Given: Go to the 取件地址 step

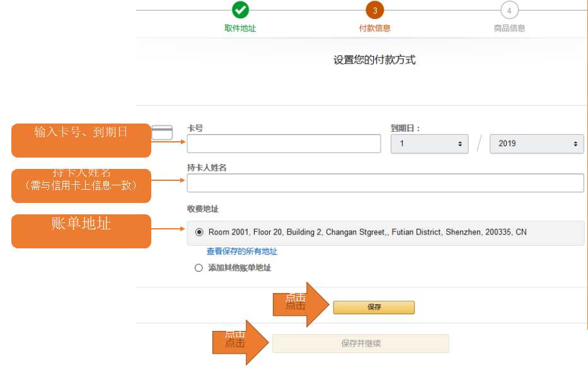Looking at the screenshot, I should 240,28.
